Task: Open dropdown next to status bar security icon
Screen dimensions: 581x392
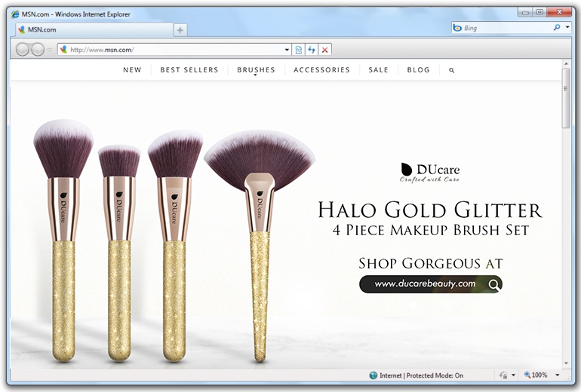Action: (514, 375)
